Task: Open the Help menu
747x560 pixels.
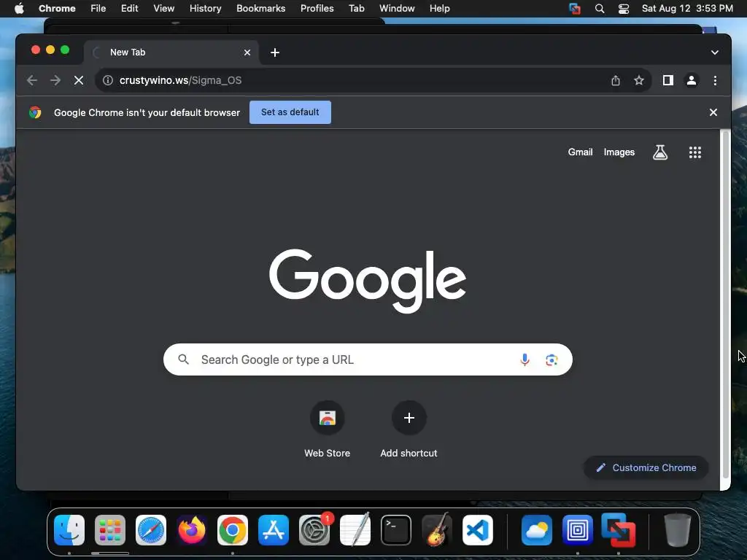Action: pos(439,9)
